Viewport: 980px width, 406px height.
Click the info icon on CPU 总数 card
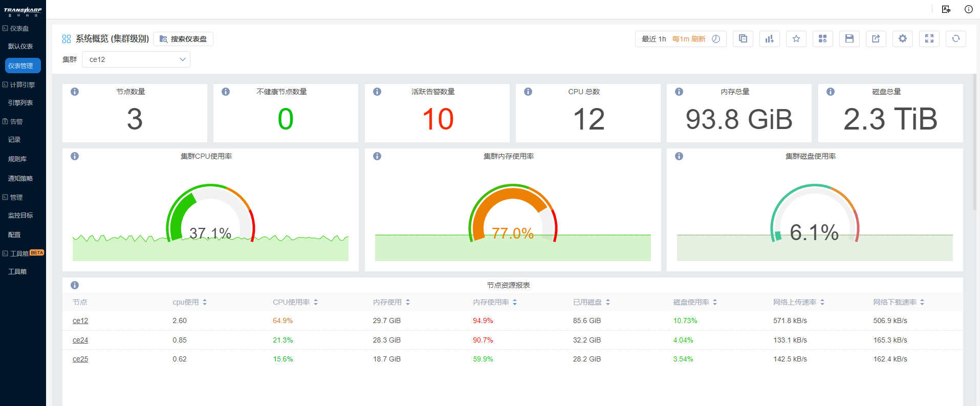528,92
